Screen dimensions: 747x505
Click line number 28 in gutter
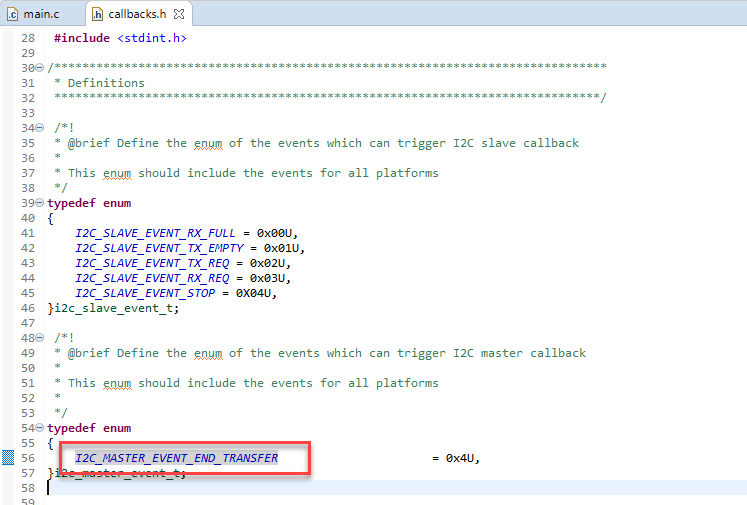click(x=28, y=38)
